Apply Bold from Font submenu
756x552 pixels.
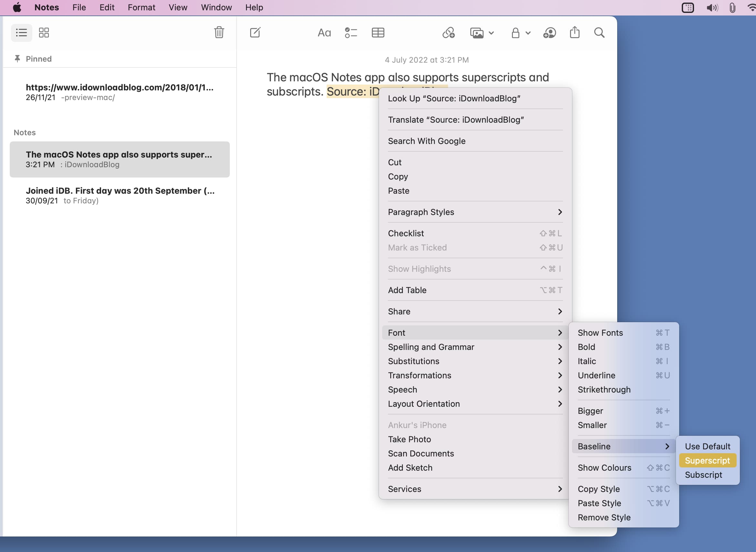pos(623,347)
